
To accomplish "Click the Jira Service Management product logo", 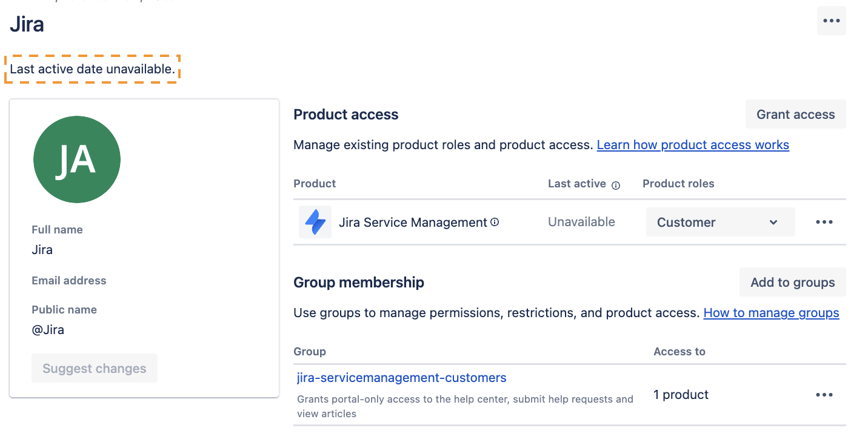I will point(315,222).
